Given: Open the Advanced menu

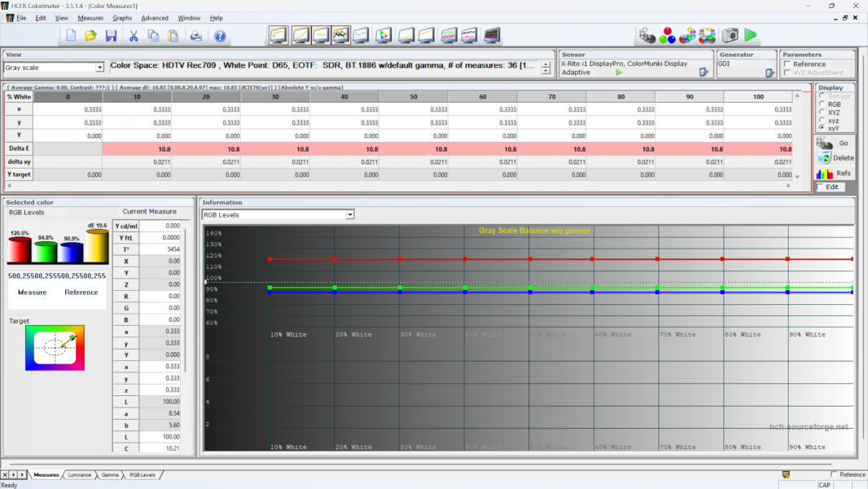Looking at the screenshot, I should [x=155, y=18].
